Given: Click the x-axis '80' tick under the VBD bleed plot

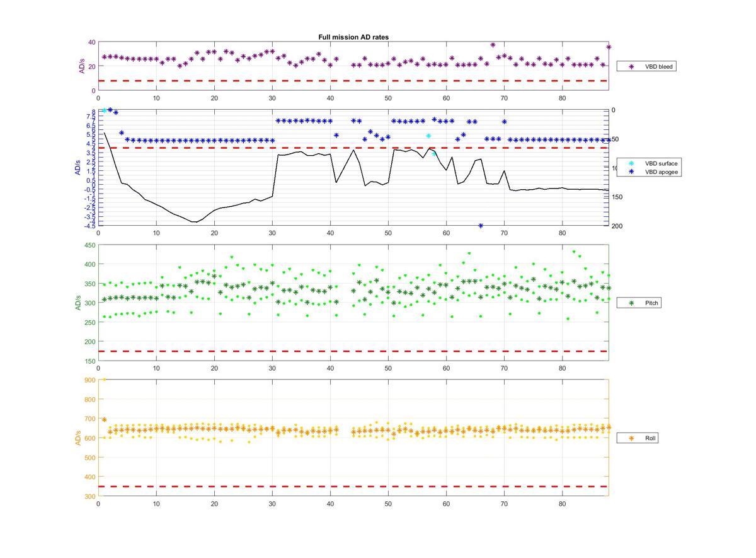Looking at the screenshot, I should click(x=563, y=98).
